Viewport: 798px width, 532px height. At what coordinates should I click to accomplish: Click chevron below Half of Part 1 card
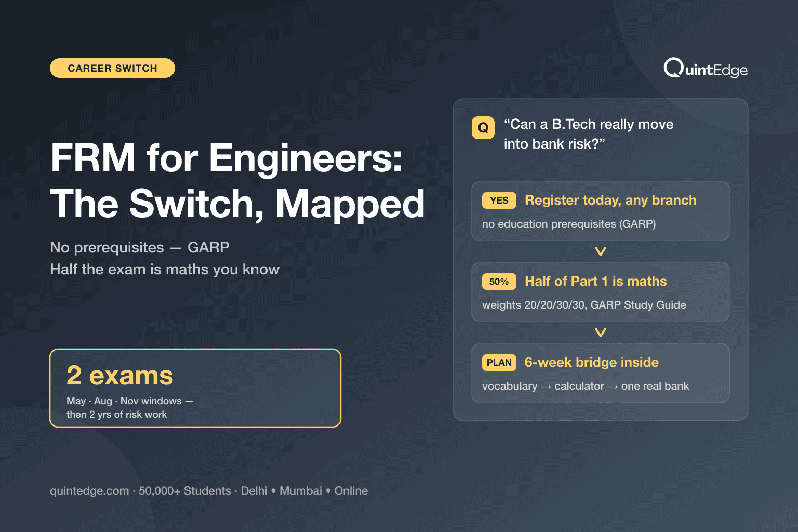601,332
